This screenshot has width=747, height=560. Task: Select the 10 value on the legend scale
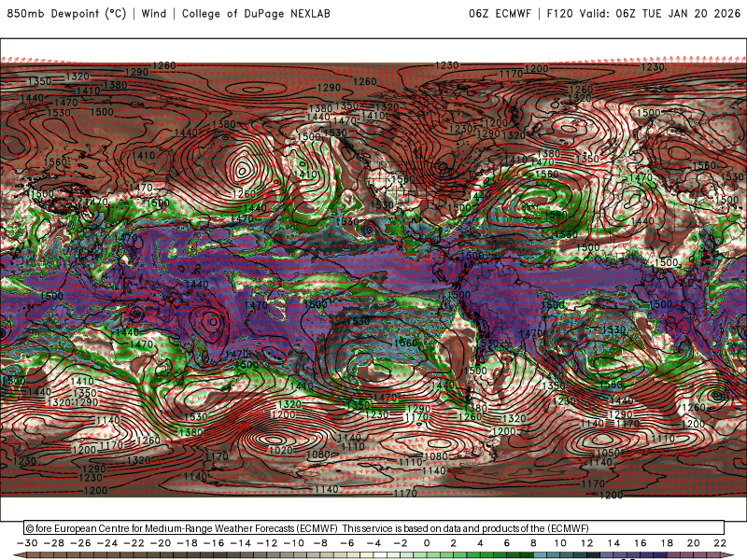[x=560, y=543]
